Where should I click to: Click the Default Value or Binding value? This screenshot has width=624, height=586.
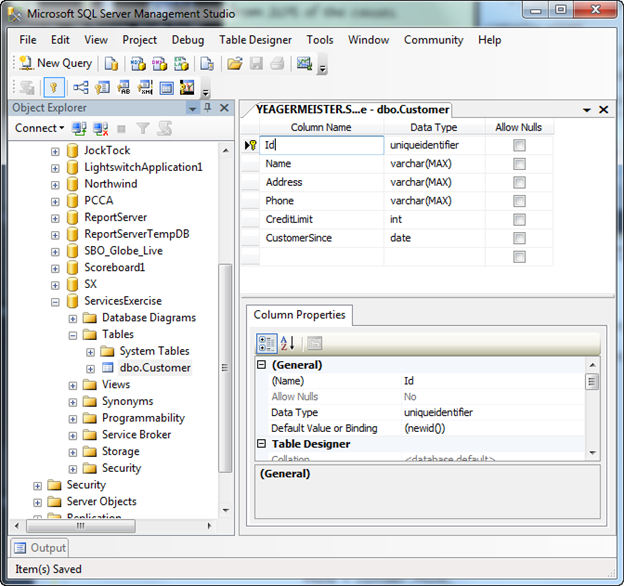[493, 428]
